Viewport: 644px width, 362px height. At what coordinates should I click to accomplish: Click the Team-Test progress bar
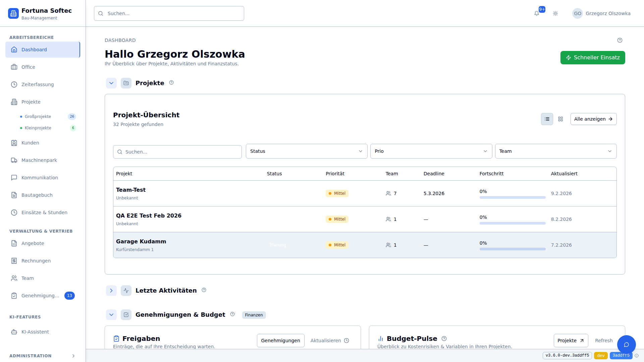click(x=512, y=197)
